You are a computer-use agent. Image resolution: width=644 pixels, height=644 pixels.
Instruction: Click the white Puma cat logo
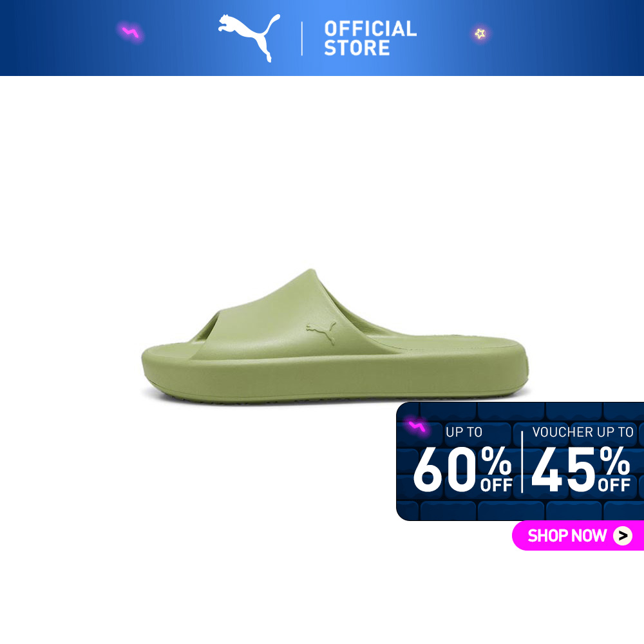coord(249,38)
